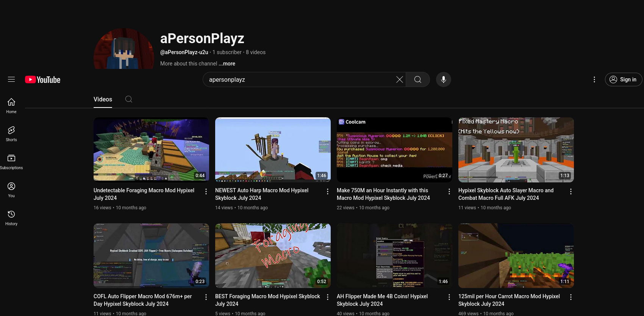Viewport: 644px width, 316px height.
Task: Click the 16 views metadata text
Action: (x=102, y=208)
